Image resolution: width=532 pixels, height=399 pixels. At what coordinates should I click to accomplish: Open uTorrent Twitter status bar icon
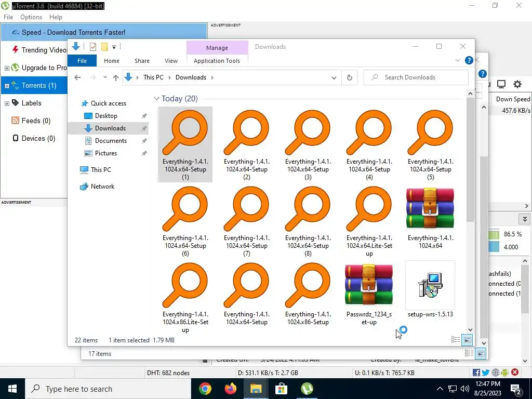[x=486, y=373]
